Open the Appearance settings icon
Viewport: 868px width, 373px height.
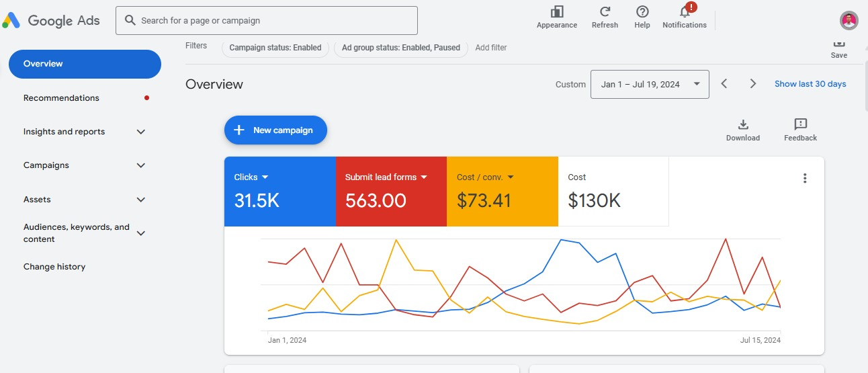556,12
